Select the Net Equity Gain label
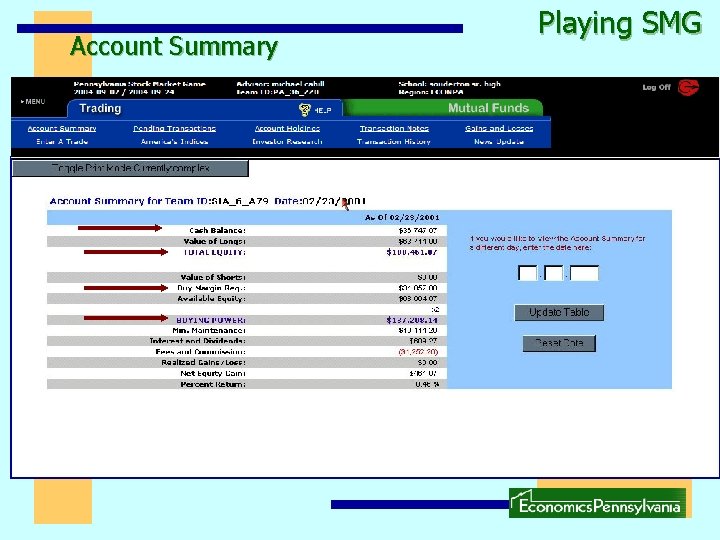The height and width of the screenshot is (540, 720). point(213,374)
